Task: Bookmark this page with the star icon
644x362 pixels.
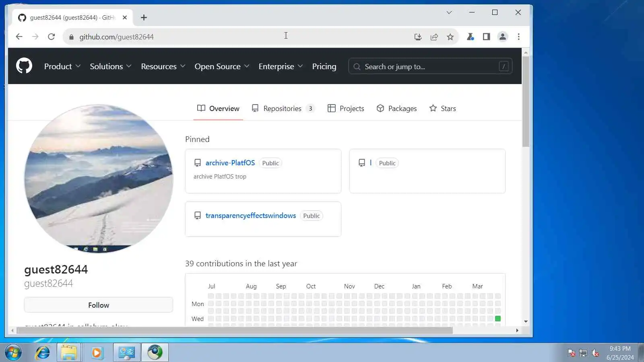Action: click(450, 37)
